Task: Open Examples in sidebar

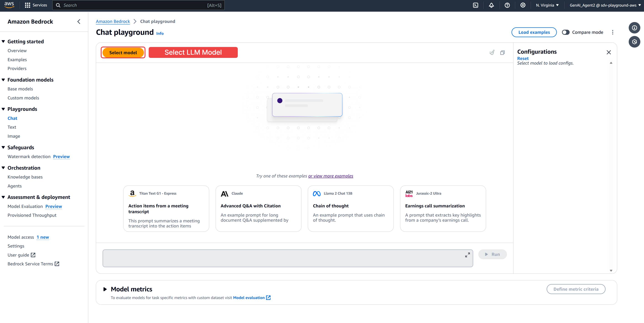Action: (x=17, y=60)
